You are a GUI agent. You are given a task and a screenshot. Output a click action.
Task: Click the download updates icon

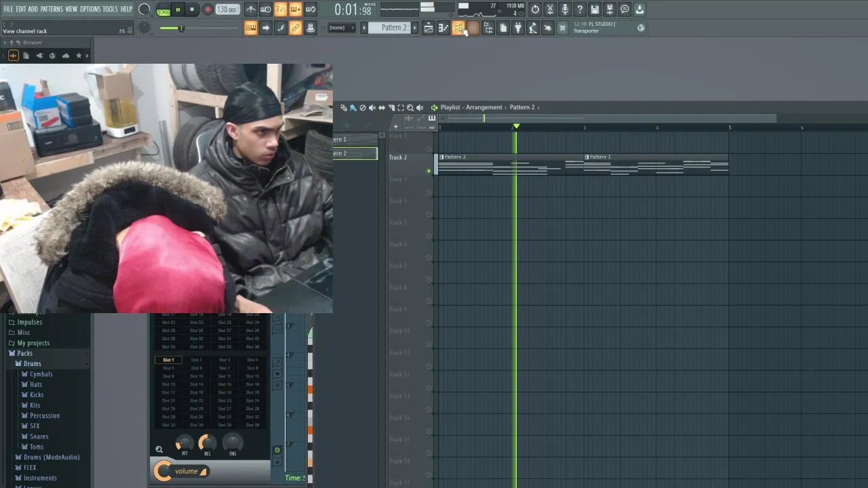click(x=639, y=9)
